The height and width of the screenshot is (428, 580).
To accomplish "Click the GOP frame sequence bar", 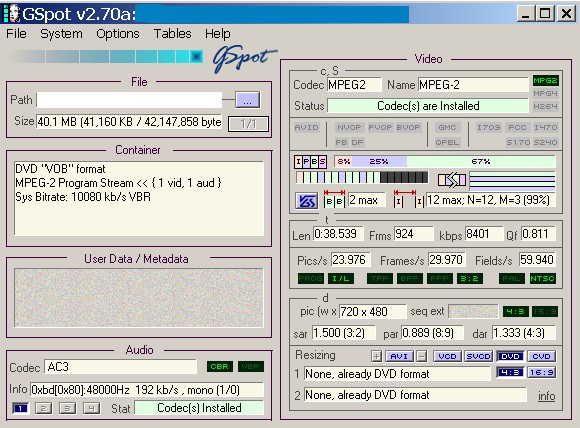I will tap(362, 178).
